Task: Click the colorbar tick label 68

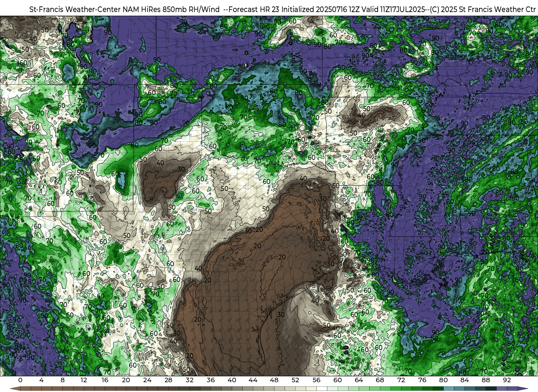Action: tap(380, 380)
